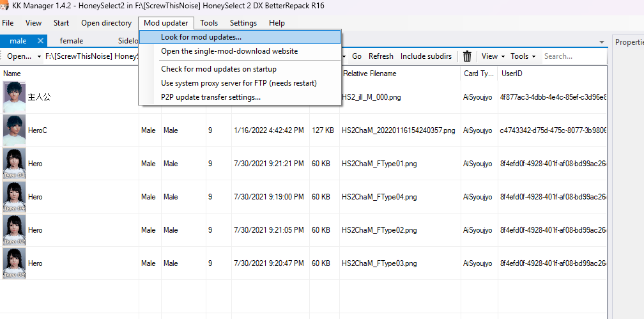Switch to the female tab
The height and width of the screenshot is (319, 644).
[71, 41]
